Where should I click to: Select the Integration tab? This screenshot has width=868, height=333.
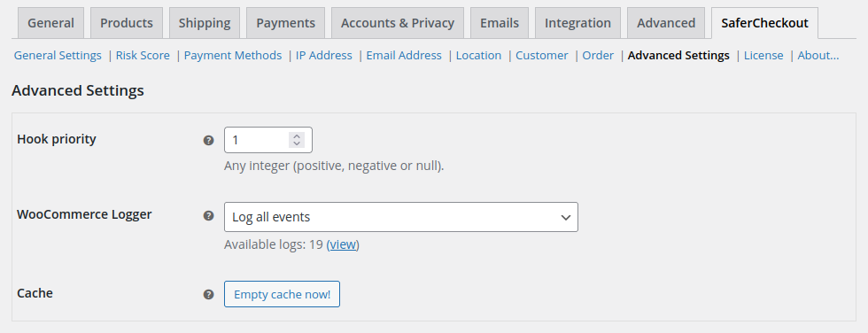577,23
